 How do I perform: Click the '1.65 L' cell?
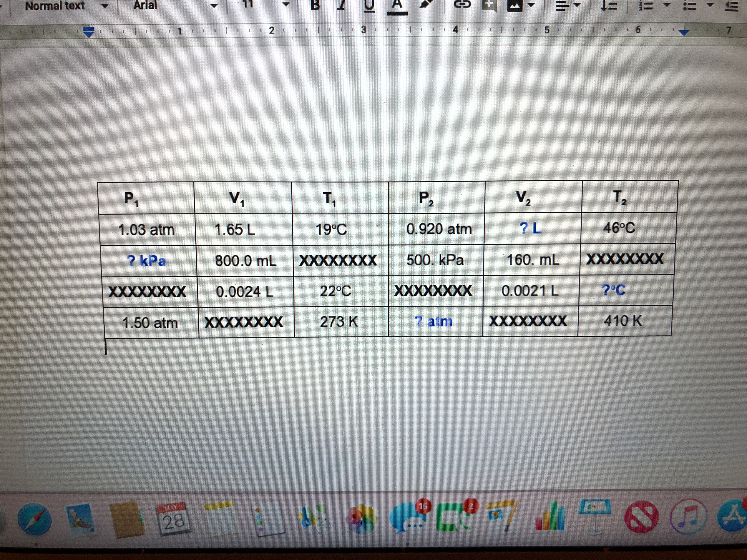pos(244,229)
